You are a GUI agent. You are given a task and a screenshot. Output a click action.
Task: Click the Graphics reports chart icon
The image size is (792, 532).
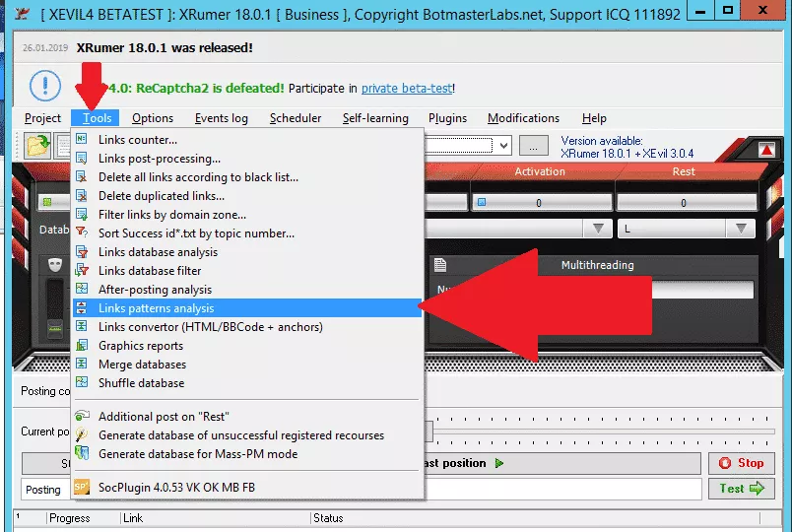point(82,345)
